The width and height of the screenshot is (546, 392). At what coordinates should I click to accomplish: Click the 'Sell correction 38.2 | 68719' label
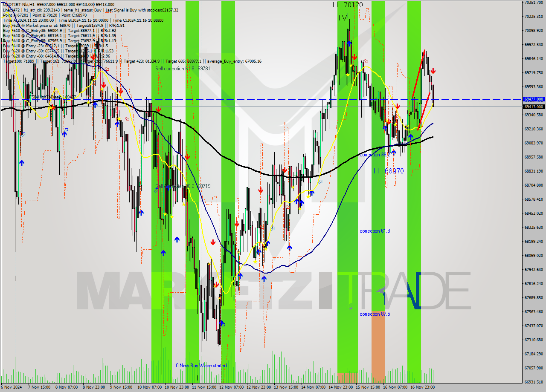pyautogui.click(x=183, y=186)
